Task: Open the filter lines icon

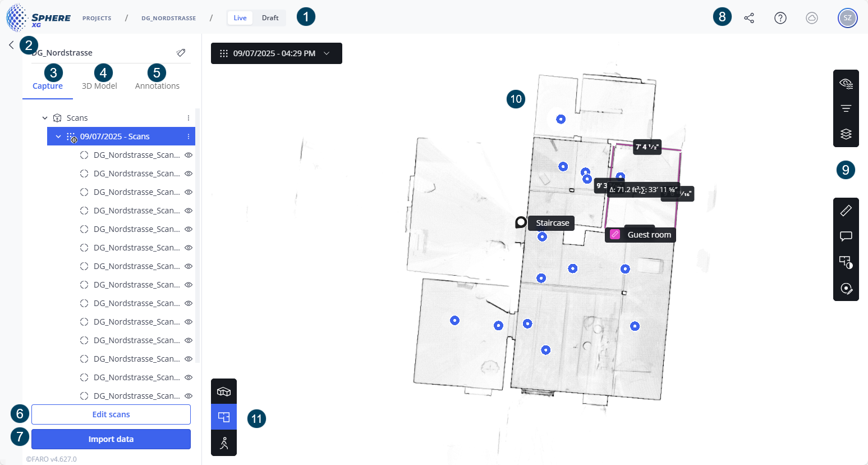Action: (x=846, y=108)
